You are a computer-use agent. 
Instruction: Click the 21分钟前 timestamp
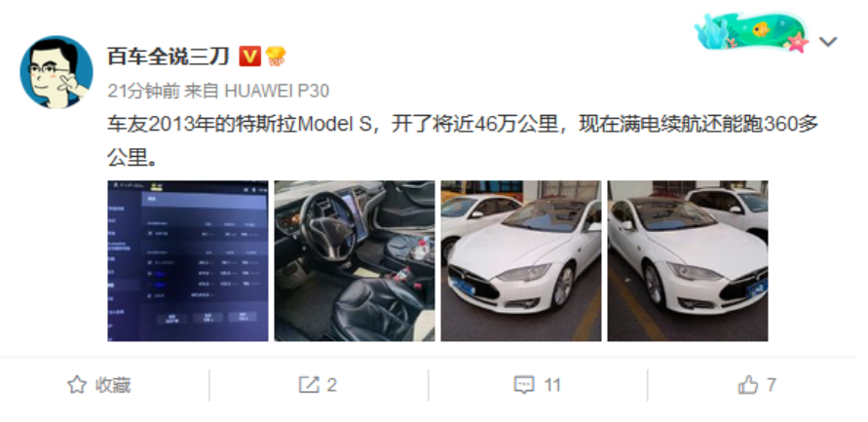point(143,91)
